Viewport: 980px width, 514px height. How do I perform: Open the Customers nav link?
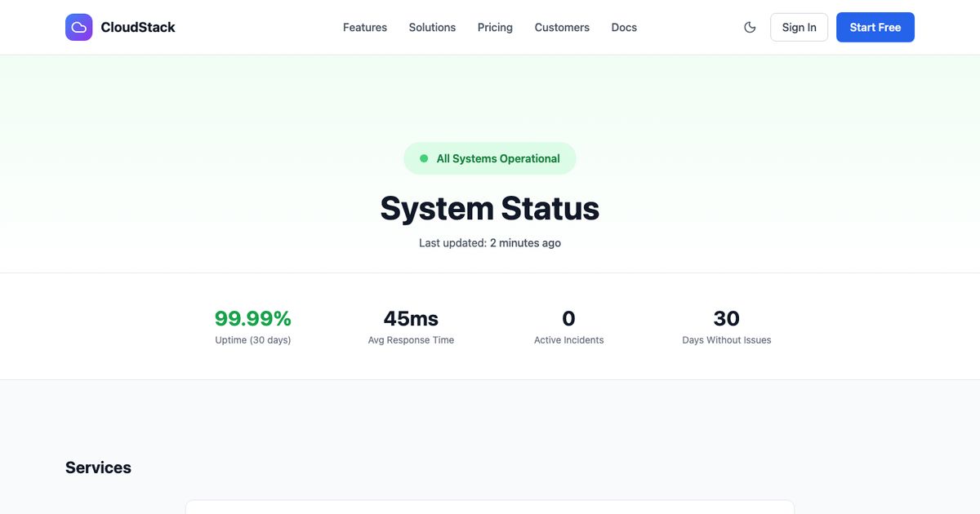(x=562, y=27)
